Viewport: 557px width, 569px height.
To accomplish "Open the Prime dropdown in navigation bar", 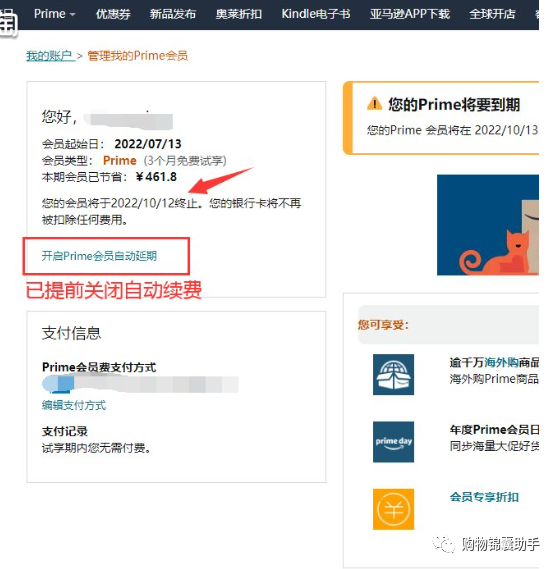I will (54, 14).
